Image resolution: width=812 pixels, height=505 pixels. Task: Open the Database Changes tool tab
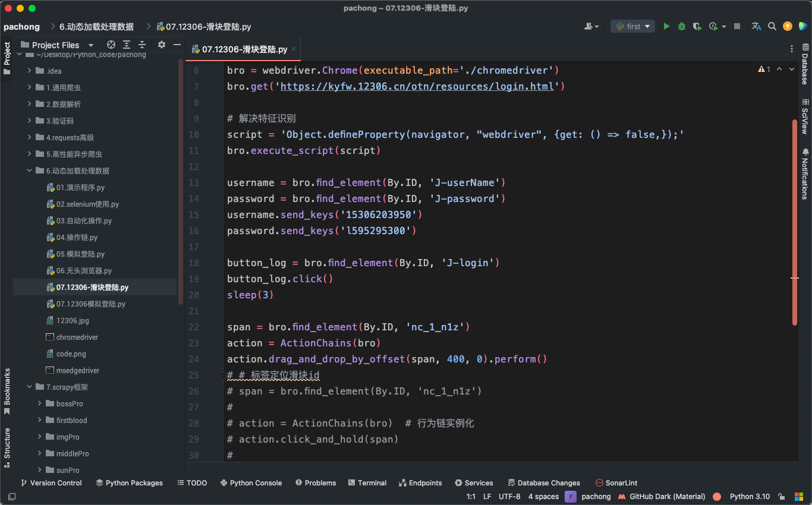coord(544,483)
